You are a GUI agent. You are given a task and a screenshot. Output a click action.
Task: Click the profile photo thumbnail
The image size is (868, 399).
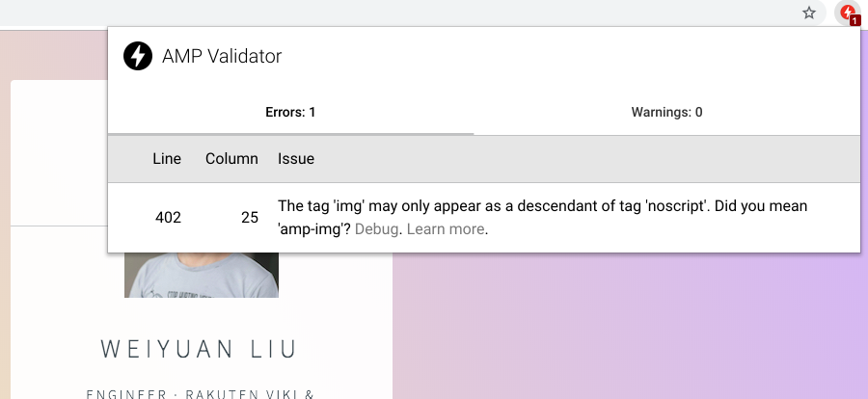coord(202,275)
